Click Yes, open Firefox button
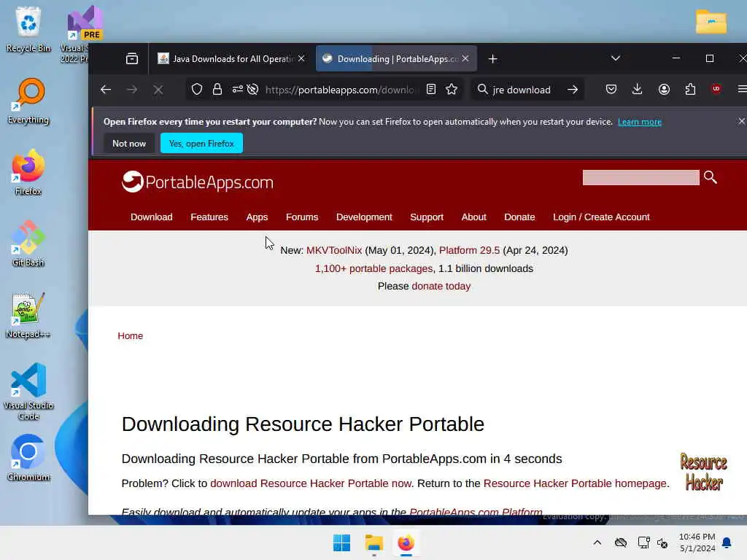Screen dimensions: 747x560 201,144
